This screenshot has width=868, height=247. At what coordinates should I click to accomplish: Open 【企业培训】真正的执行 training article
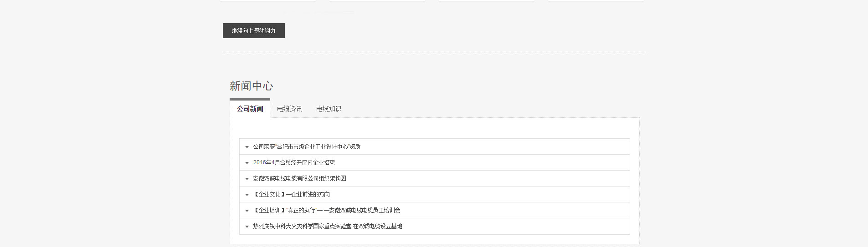click(327, 210)
